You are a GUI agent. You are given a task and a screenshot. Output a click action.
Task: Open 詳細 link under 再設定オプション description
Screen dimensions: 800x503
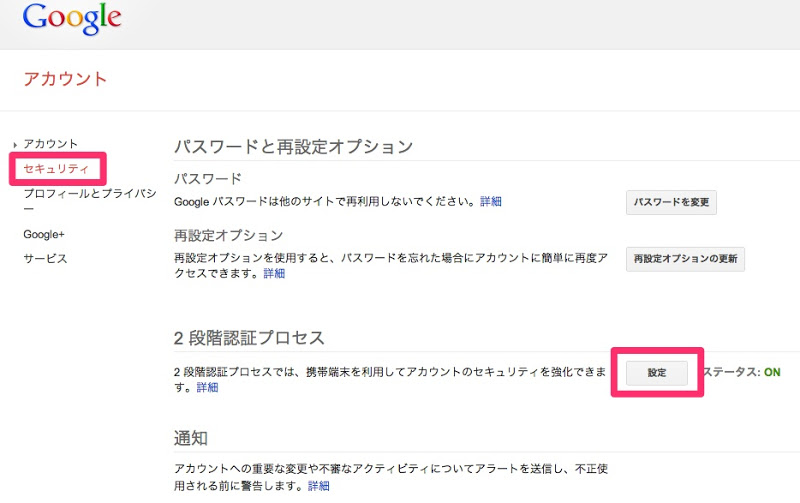274,274
